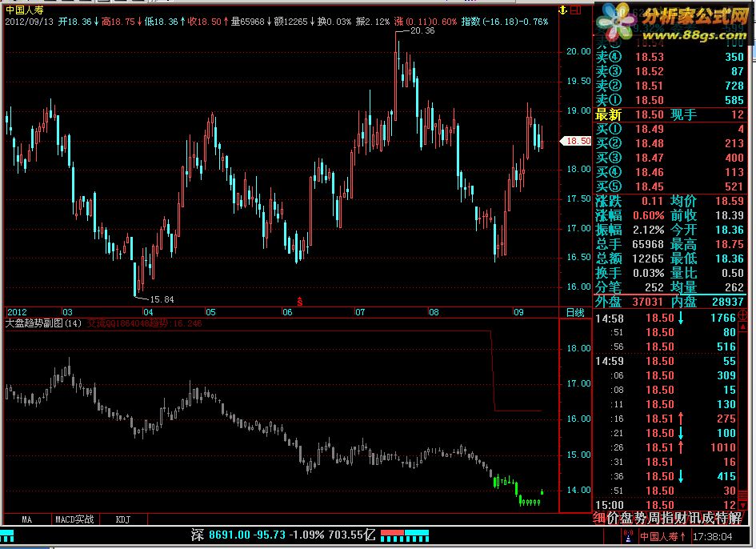Click the 最新 18.50 latest price row
756x549 pixels.
[670, 114]
